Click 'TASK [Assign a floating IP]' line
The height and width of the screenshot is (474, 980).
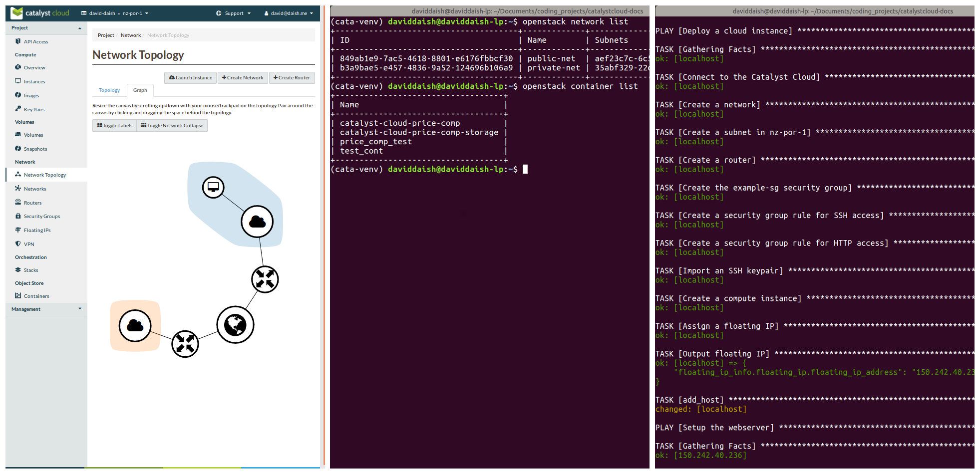click(815, 326)
